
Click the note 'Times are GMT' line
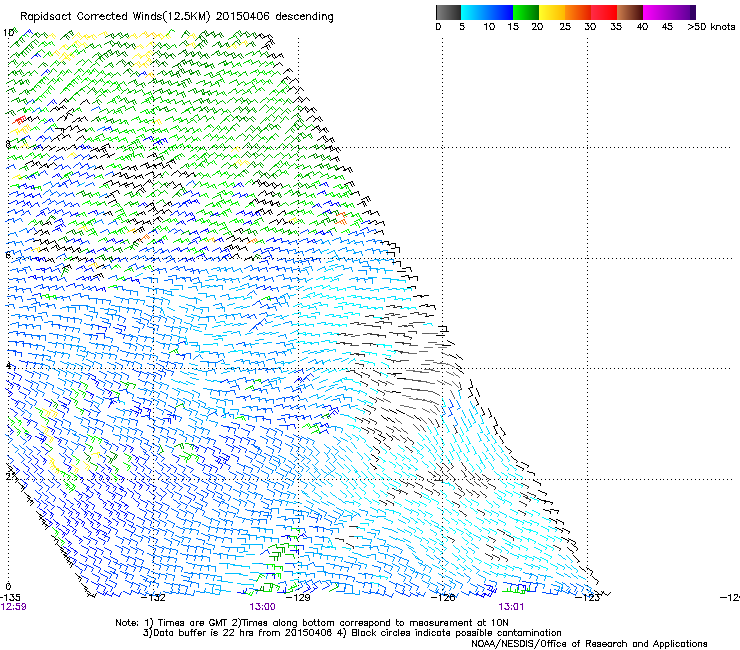(311, 623)
